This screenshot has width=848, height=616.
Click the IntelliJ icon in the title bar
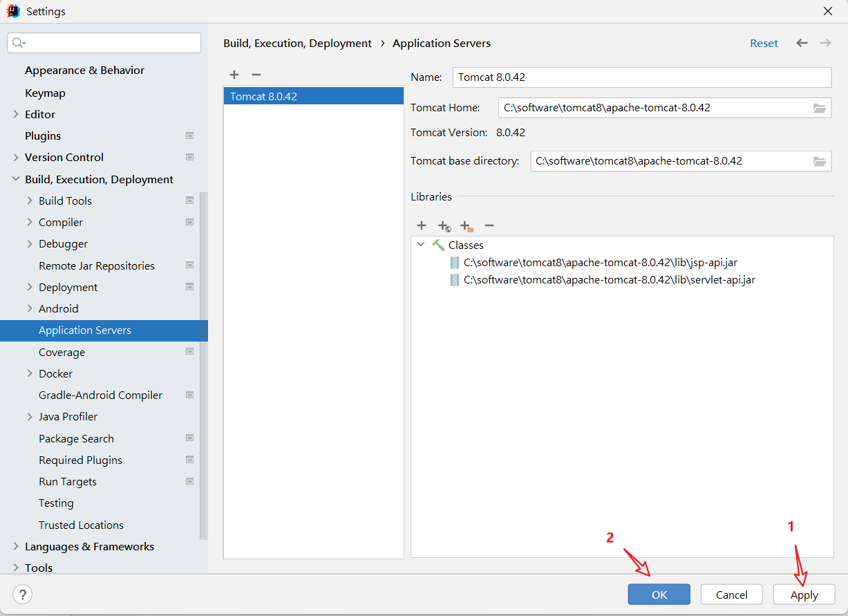[x=12, y=11]
